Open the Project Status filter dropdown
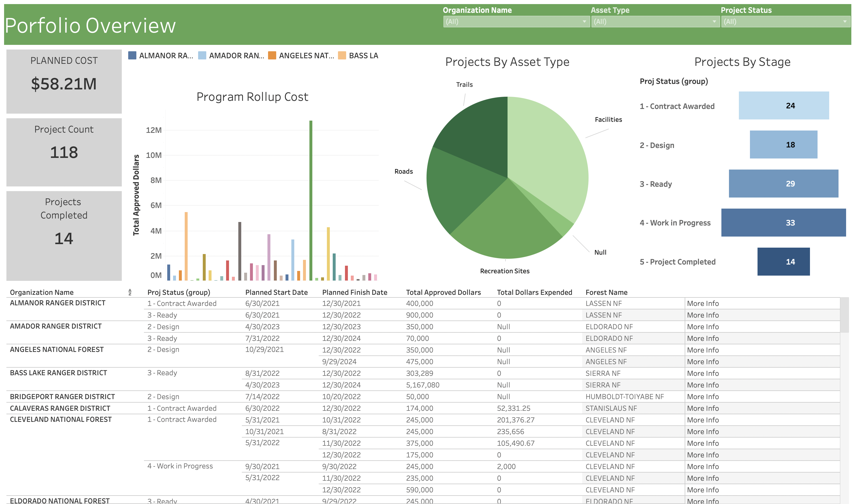Image resolution: width=856 pixels, height=504 pixels. [845, 21]
